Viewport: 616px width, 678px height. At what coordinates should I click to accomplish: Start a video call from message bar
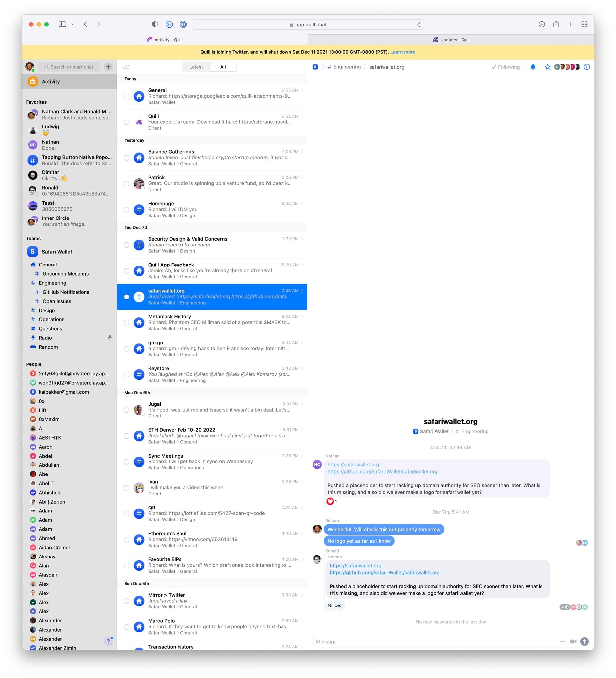coord(573,641)
